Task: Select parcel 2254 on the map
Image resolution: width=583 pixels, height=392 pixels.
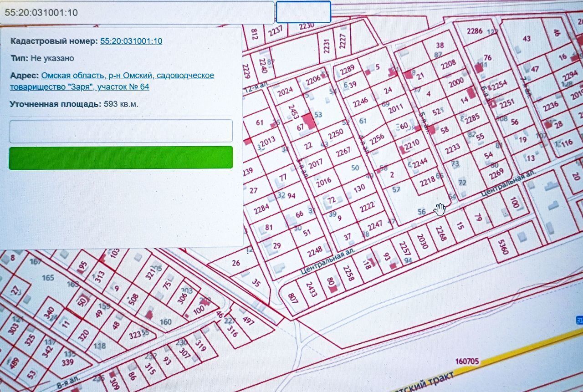Action: (x=499, y=85)
